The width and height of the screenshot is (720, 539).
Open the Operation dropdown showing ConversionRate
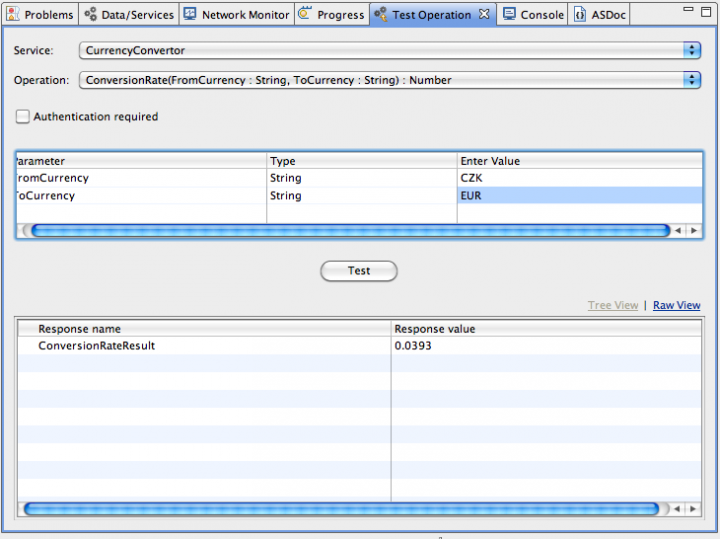(x=390, y=80)
